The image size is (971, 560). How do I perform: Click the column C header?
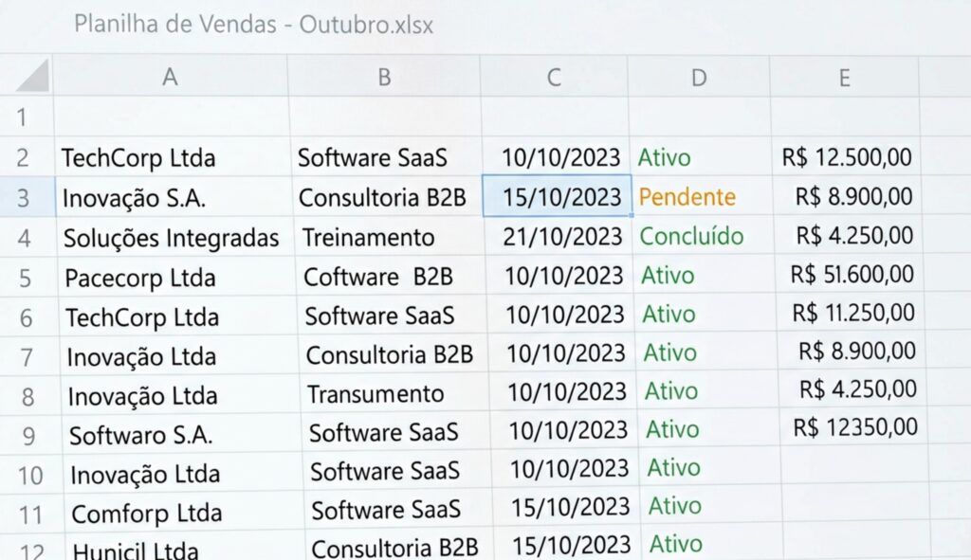[554, 78]
